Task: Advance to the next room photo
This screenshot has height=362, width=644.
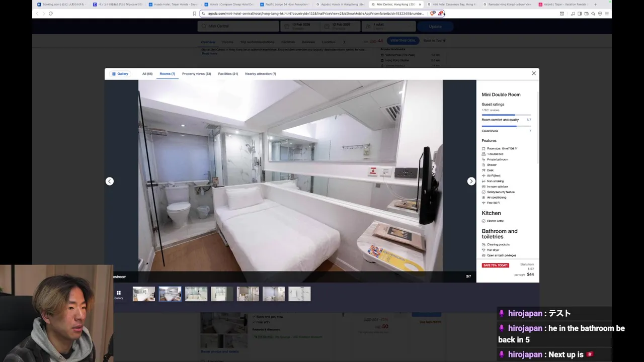Action: [x=471, y=181]
